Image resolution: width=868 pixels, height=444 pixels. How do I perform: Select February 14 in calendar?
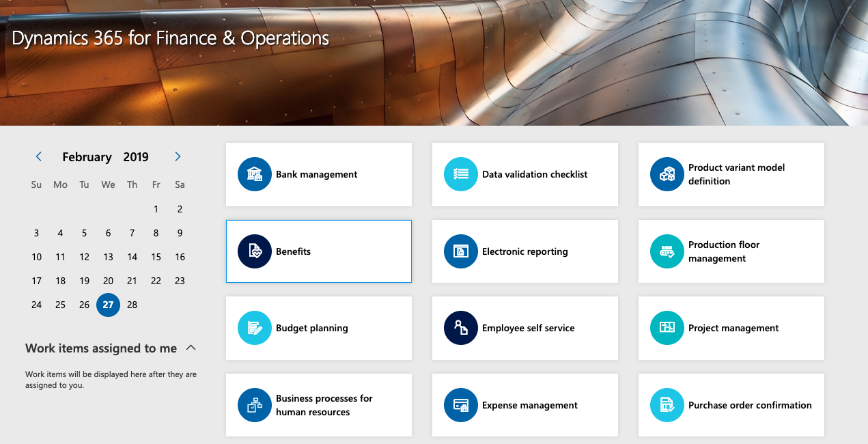[132, 257]
